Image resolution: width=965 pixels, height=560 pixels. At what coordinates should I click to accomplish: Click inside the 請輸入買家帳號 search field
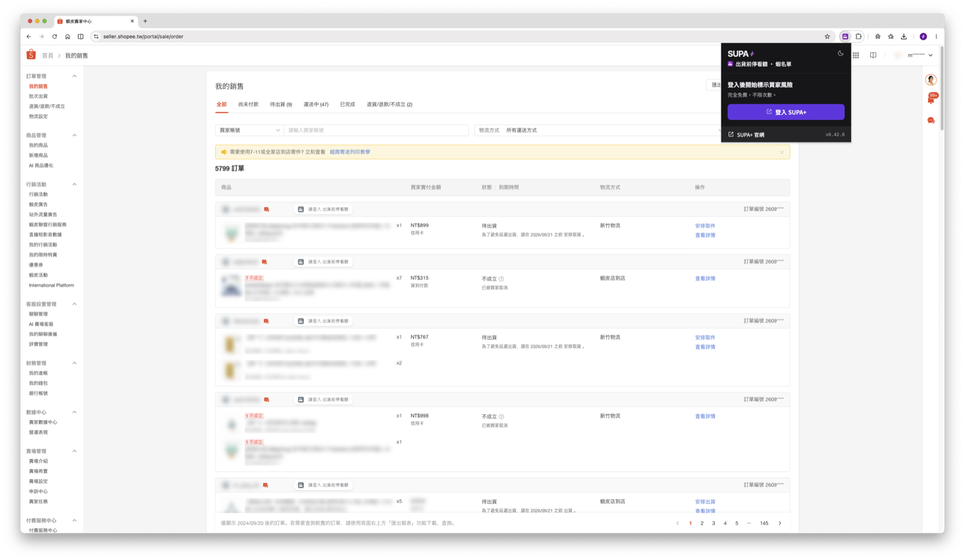pos(376,130)
